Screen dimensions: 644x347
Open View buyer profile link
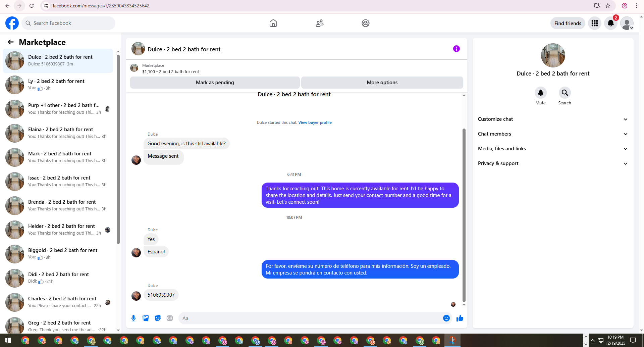pos(315,122)
